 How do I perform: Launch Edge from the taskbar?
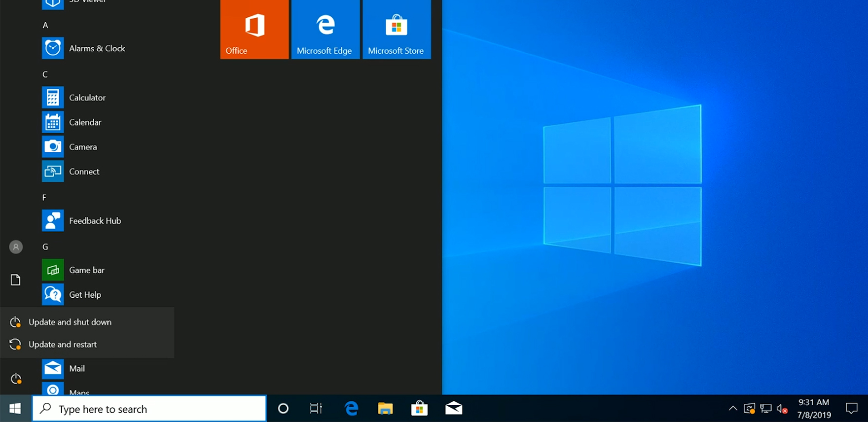(x=352, y=408)
